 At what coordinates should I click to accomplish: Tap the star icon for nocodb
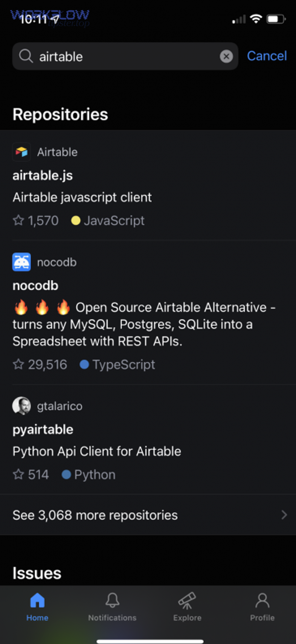[18, 364]
